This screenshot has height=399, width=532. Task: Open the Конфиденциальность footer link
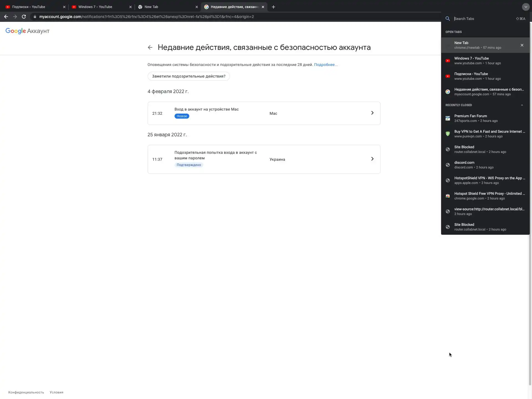26,392
